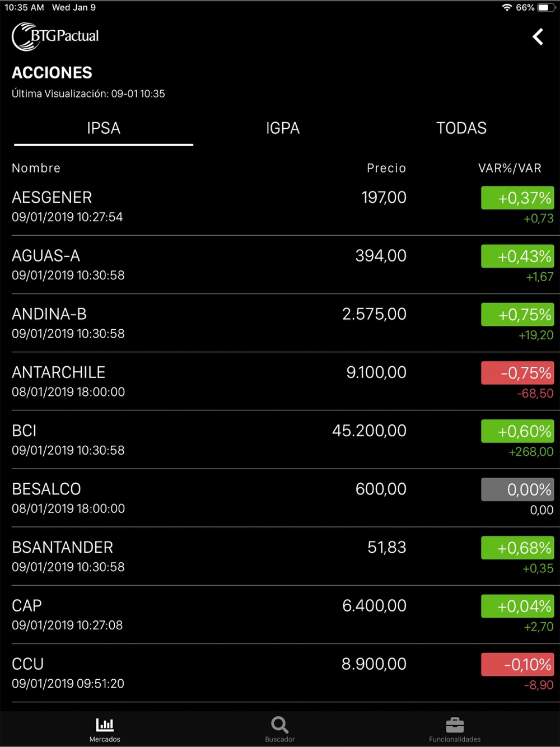Switch to the TODAS tab

(461, 128)
